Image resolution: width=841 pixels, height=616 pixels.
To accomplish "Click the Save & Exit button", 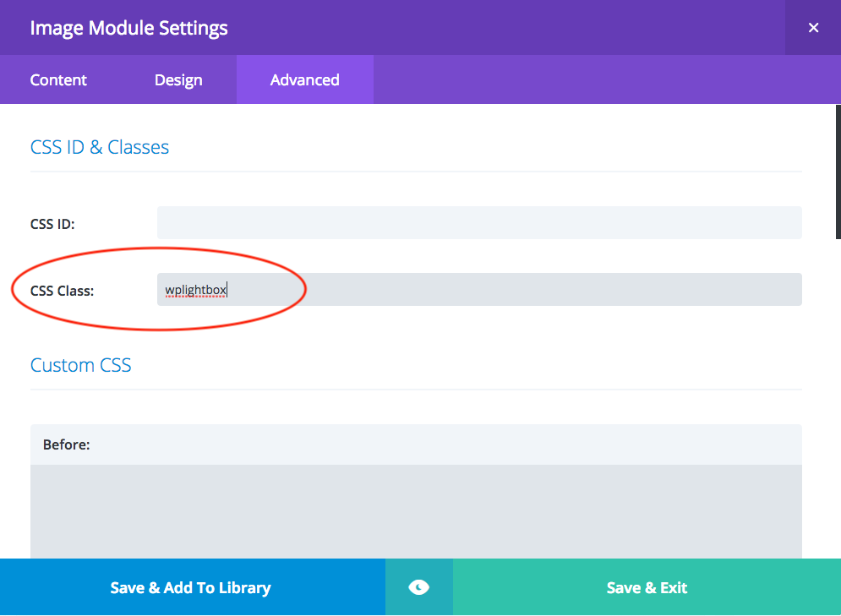I will tap(647, 587).
